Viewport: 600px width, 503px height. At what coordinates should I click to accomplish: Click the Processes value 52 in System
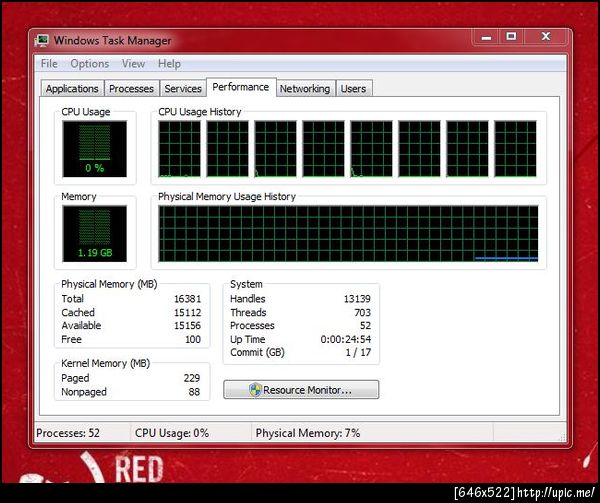(365, 326)
